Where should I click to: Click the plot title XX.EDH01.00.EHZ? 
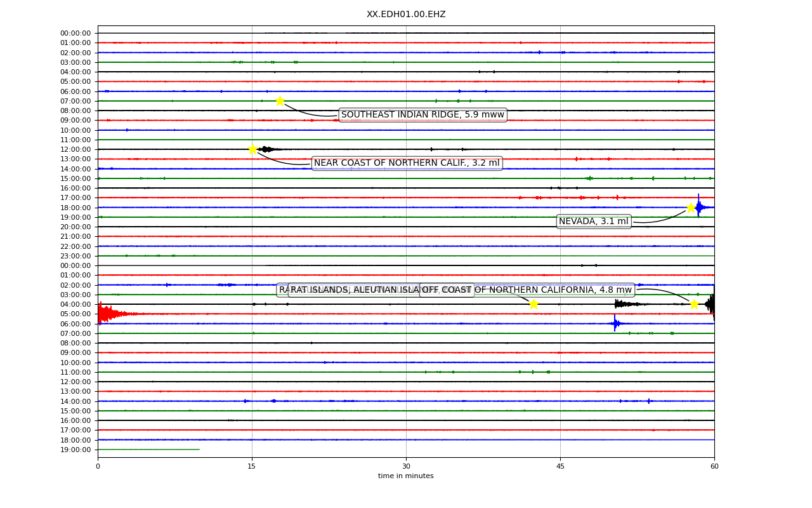coord(406,14)
